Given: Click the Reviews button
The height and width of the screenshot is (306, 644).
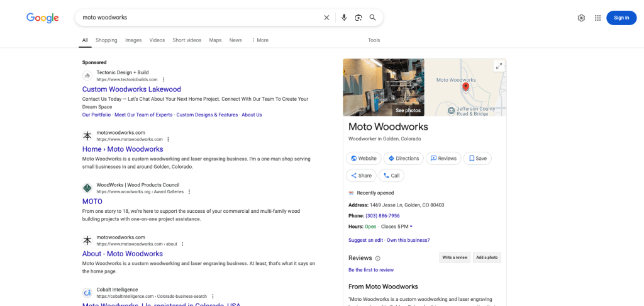Looking at the screenshot, I should 443,158.
